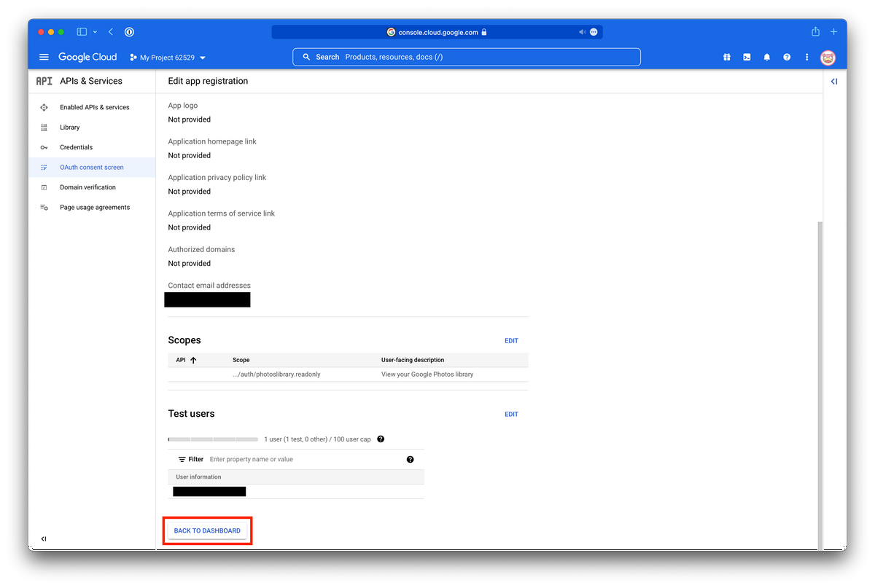Open Safari tab group dropdown arrow

click(95, 32)
